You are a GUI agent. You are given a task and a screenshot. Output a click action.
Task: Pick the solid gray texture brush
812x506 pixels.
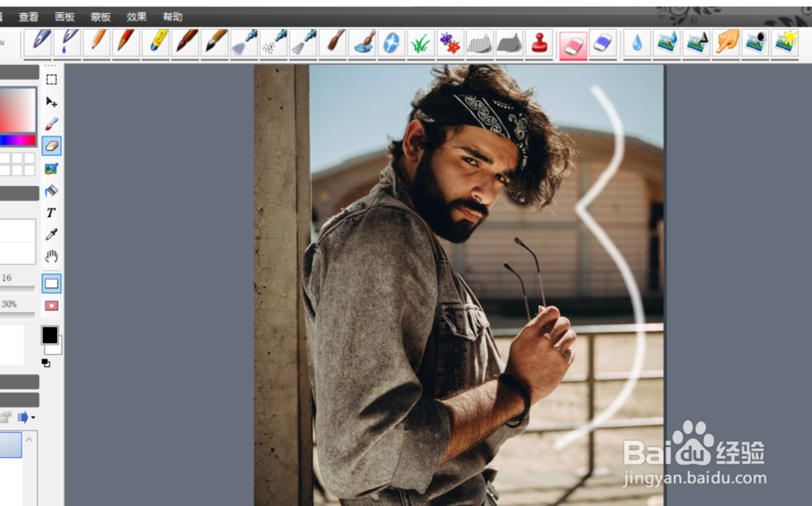(509, 44)
